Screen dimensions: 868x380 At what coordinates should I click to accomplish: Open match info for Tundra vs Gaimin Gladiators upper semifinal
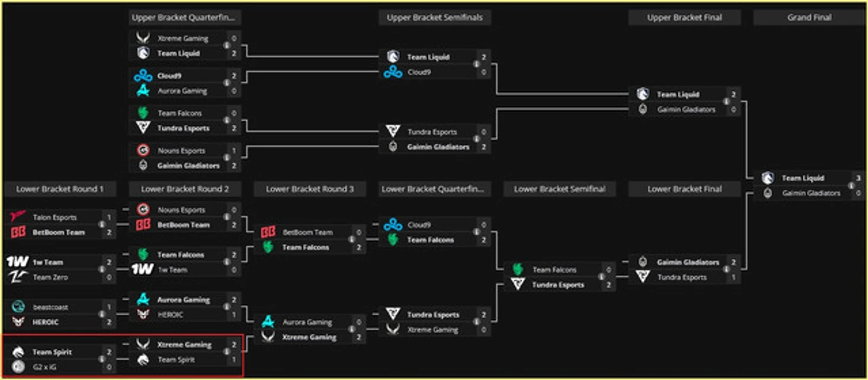point(476,140)
